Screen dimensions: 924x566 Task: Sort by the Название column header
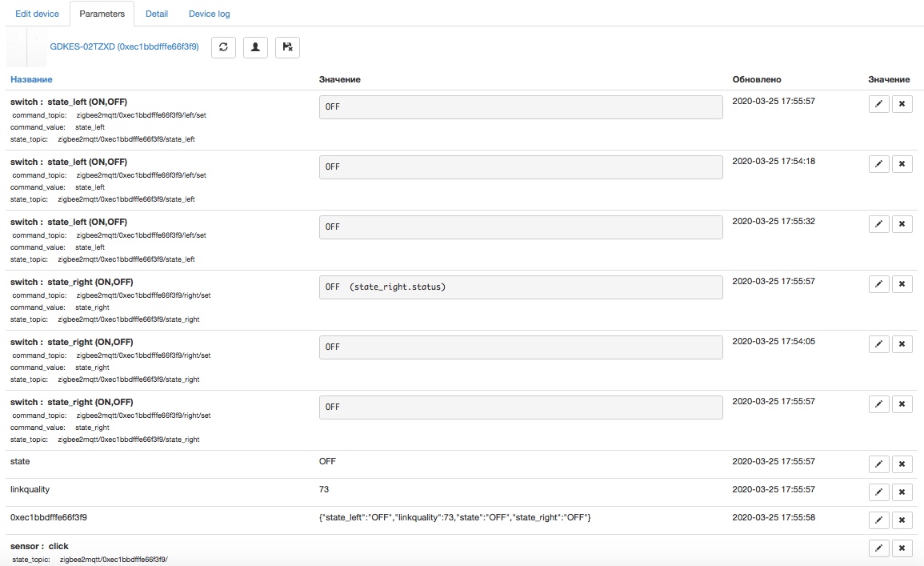pyautogui.click(x=31, y=79)
